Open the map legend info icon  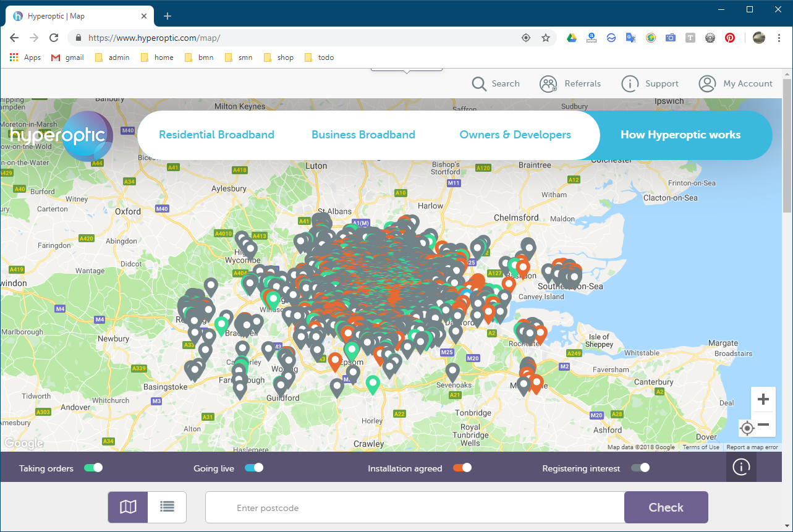click(x=740, y=467)
